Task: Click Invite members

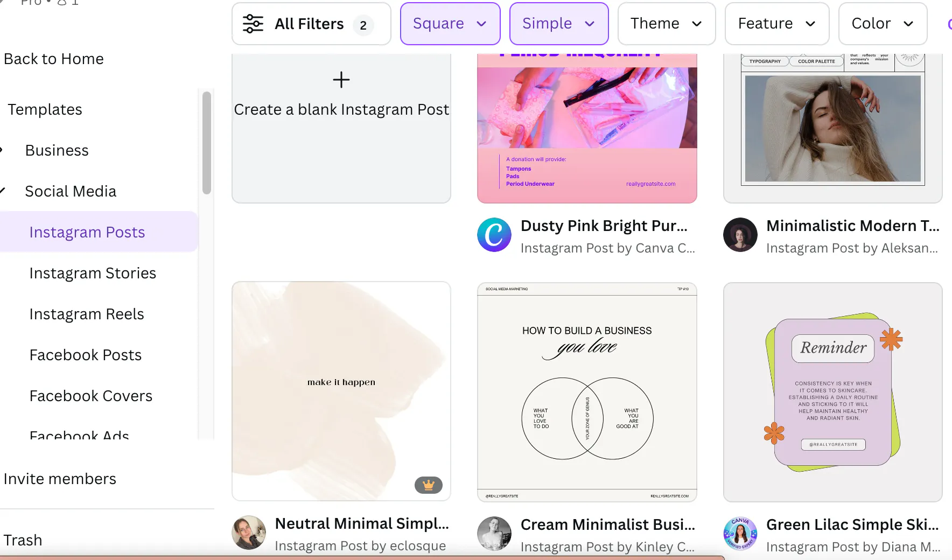Action: (60, 479)
